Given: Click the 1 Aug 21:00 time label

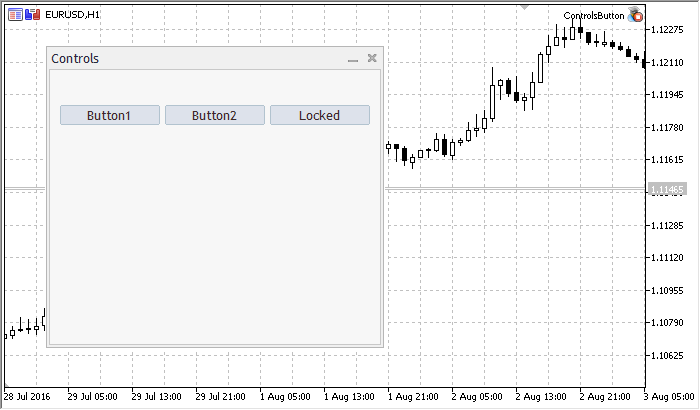Looking at the screenshot, I should point(411,396).
